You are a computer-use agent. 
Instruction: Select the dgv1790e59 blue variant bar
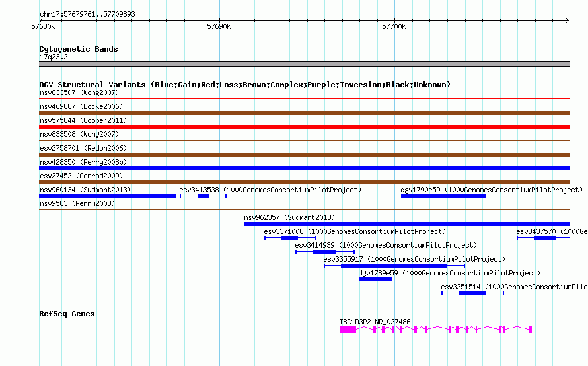(x=443, y=196)
